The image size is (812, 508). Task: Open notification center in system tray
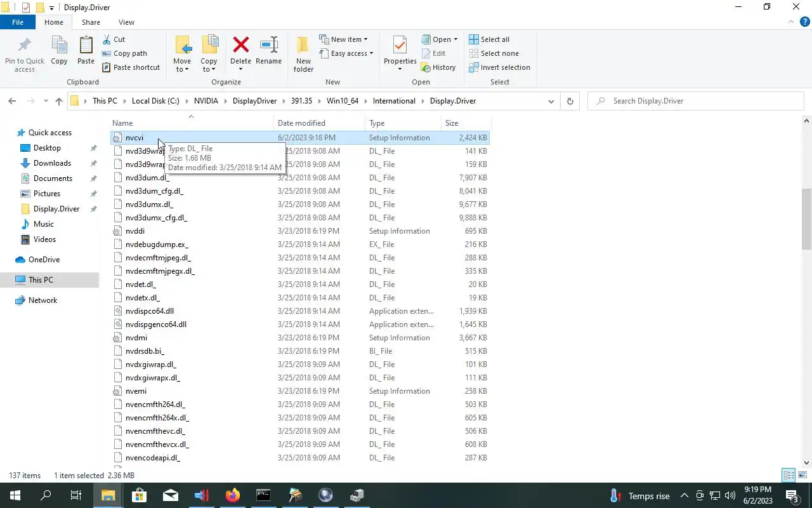coord(792,495)
